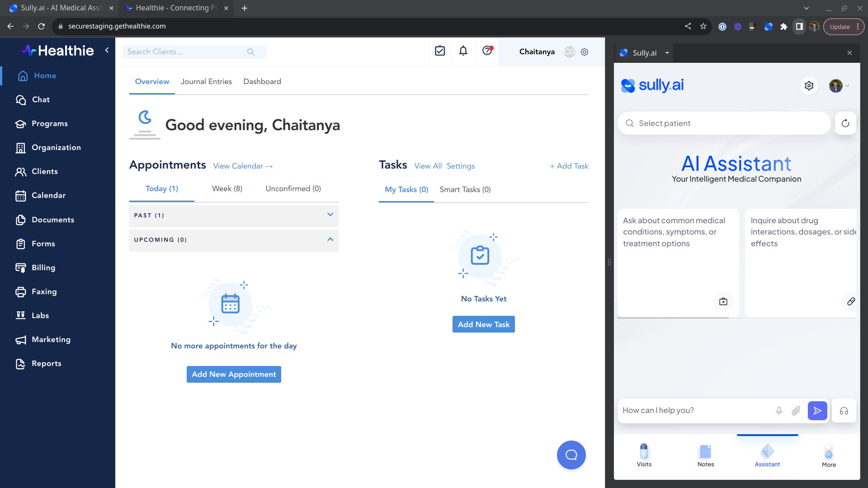The height and width of the screenshot is (488, 868).
Task: Open the Sully.ai side panel dropdown
Action: click(x=667, y=53)
